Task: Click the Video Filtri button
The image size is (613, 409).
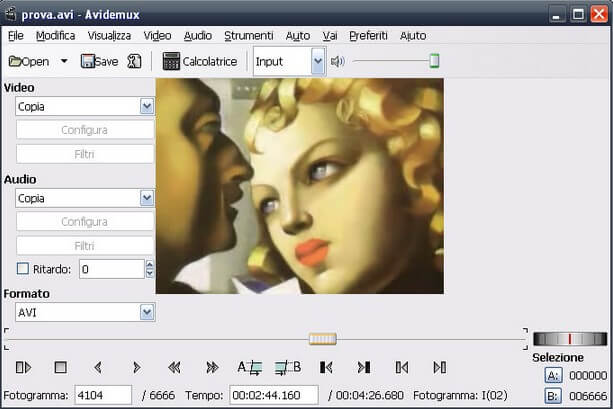Action: [x=85, y=154]
